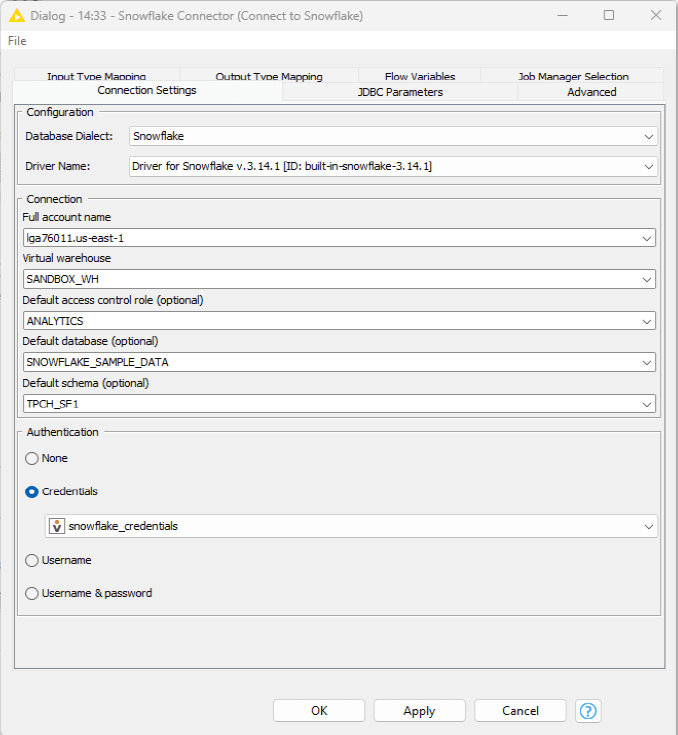Select the None authentication option
Screen dimensions: 678x735
tap(32, 458)
